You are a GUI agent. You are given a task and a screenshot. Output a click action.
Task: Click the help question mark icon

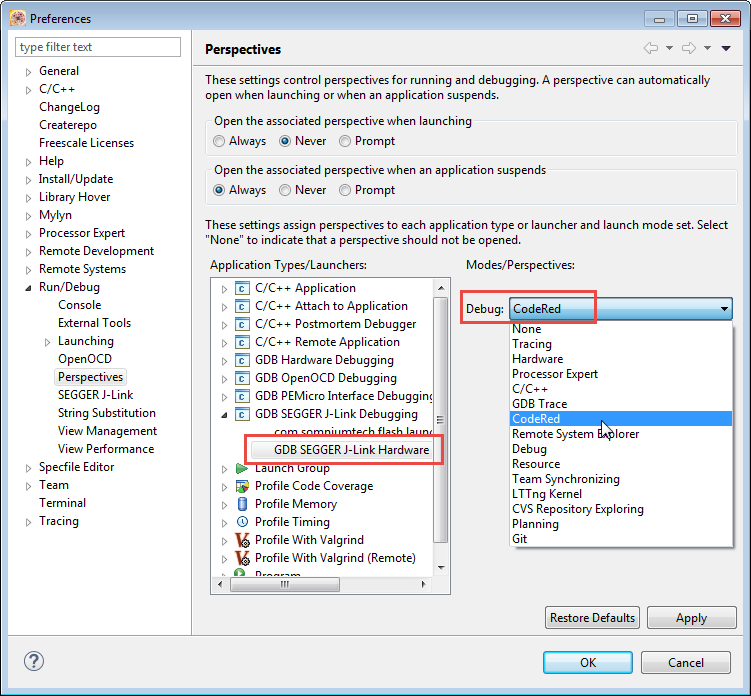[x=34, y=662]
